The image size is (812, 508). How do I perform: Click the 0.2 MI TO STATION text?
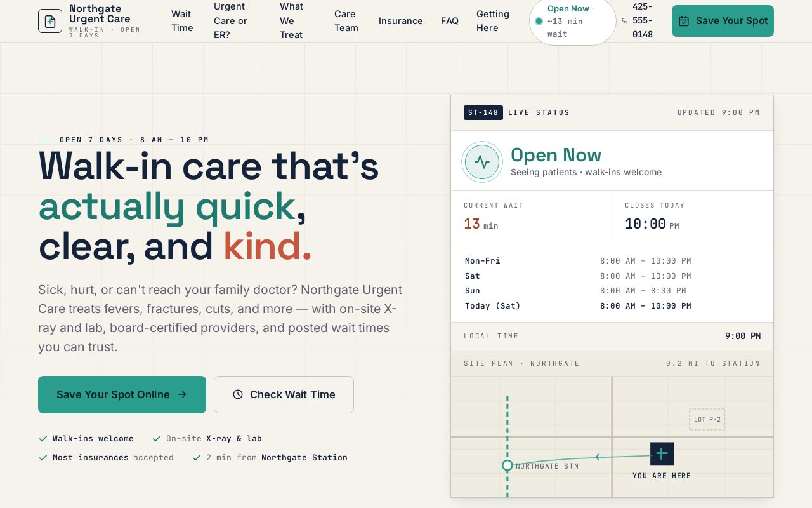pos(712,364)
